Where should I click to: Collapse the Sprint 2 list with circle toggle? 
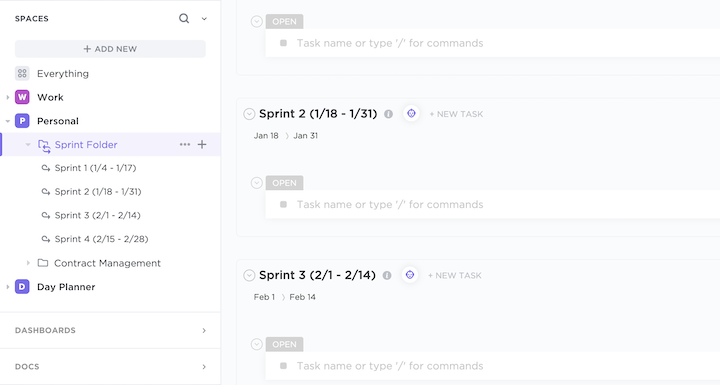pos(249,114)
